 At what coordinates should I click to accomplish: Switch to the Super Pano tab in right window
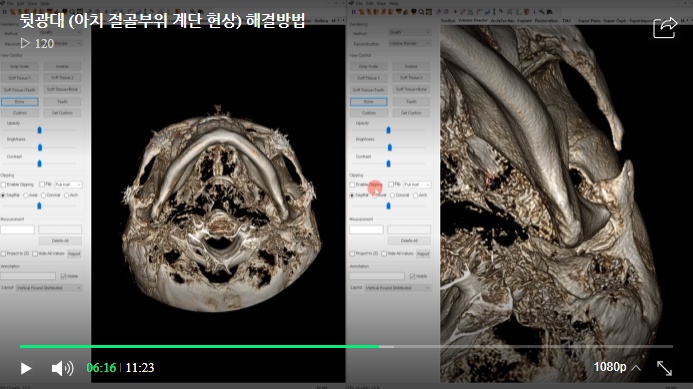(x=589, y=21)
